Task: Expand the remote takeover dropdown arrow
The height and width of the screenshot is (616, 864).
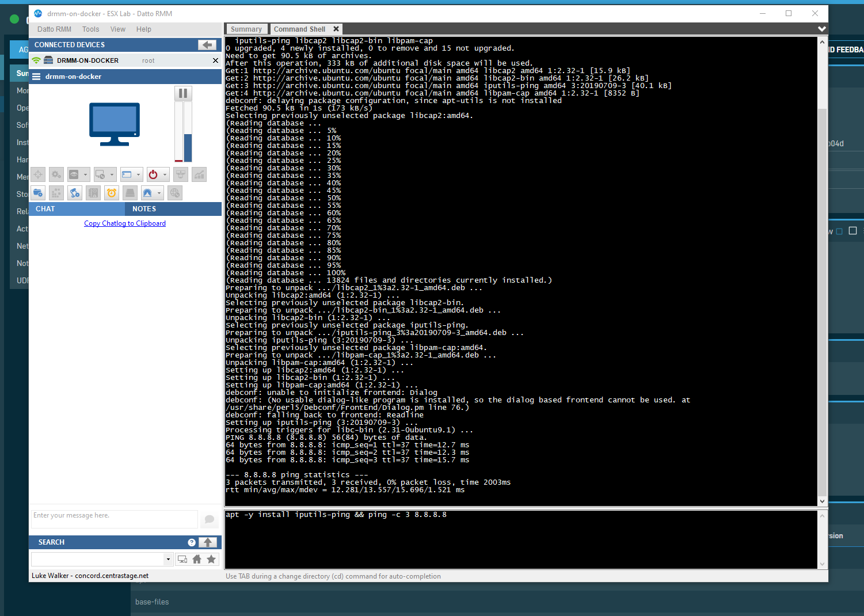Action: pyautogui.click(x=112, y=174)
